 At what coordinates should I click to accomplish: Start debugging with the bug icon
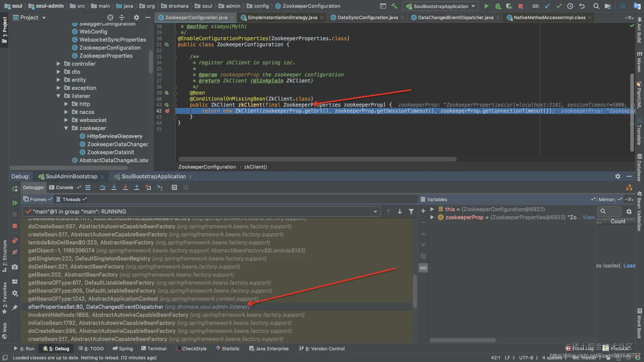[x=498, y=6]
